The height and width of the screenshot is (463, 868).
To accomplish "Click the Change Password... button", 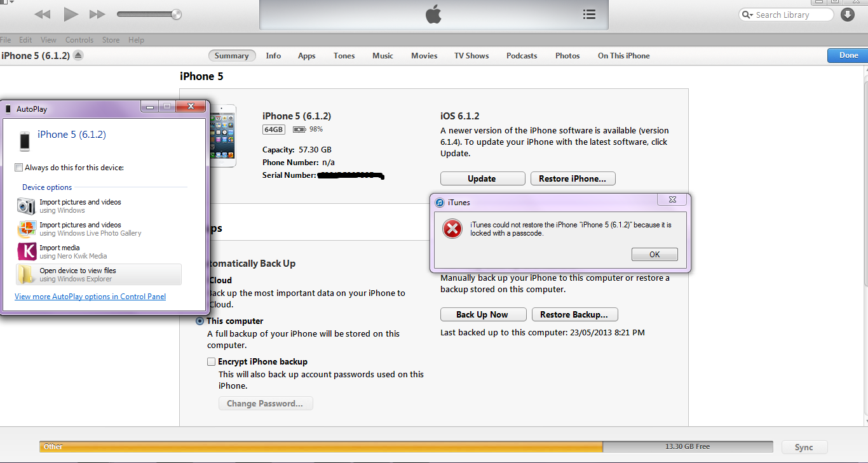I will tap(266, 403).
